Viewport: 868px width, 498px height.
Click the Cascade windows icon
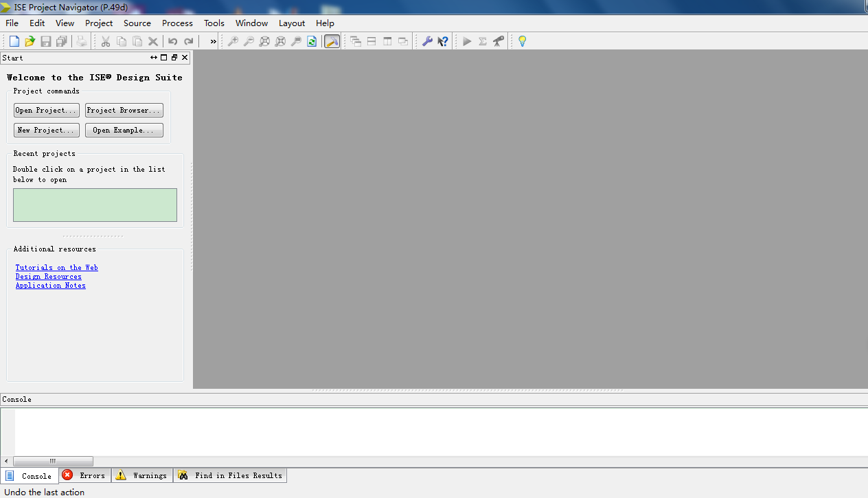[x=356, y=41]
